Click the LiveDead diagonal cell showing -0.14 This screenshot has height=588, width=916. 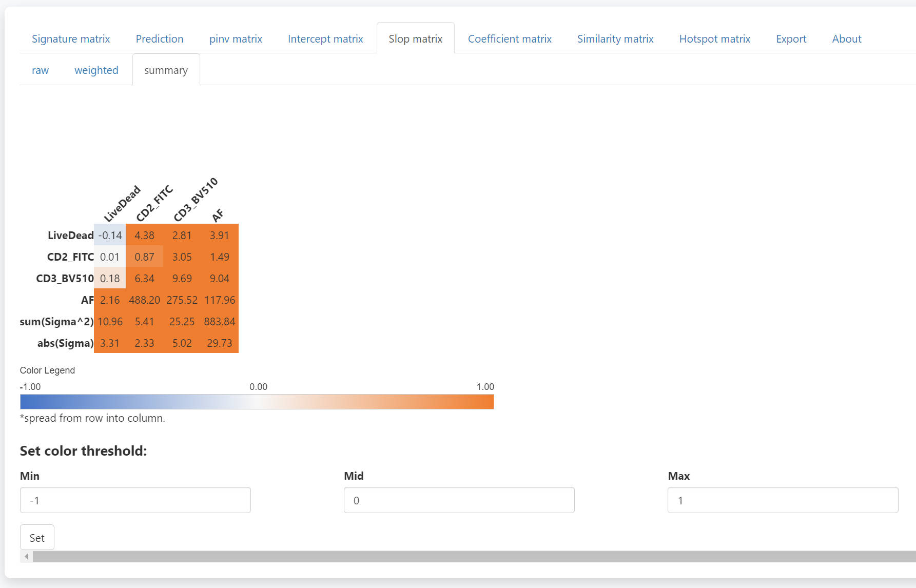110,236
